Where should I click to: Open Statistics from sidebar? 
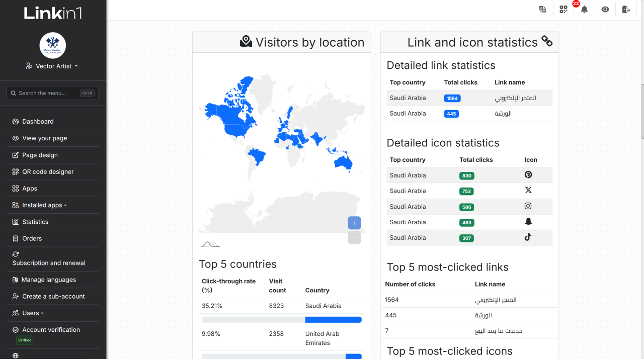(x=35, y=222)
